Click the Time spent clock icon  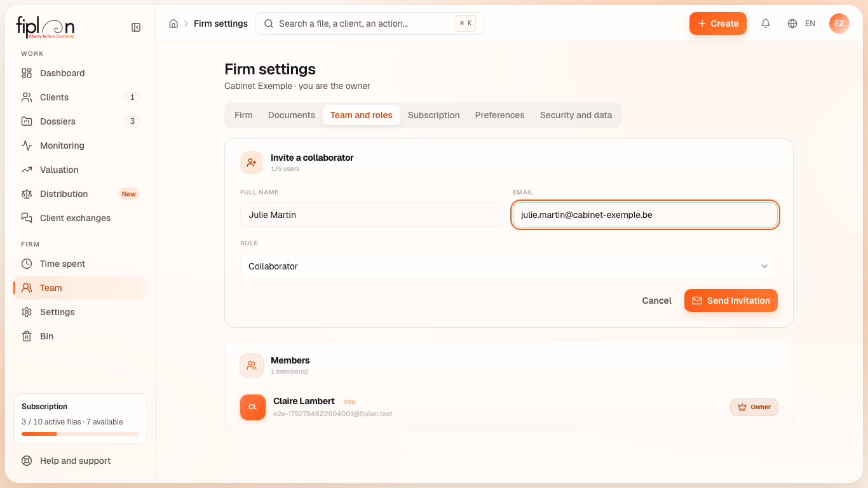[x=27, y=264]
